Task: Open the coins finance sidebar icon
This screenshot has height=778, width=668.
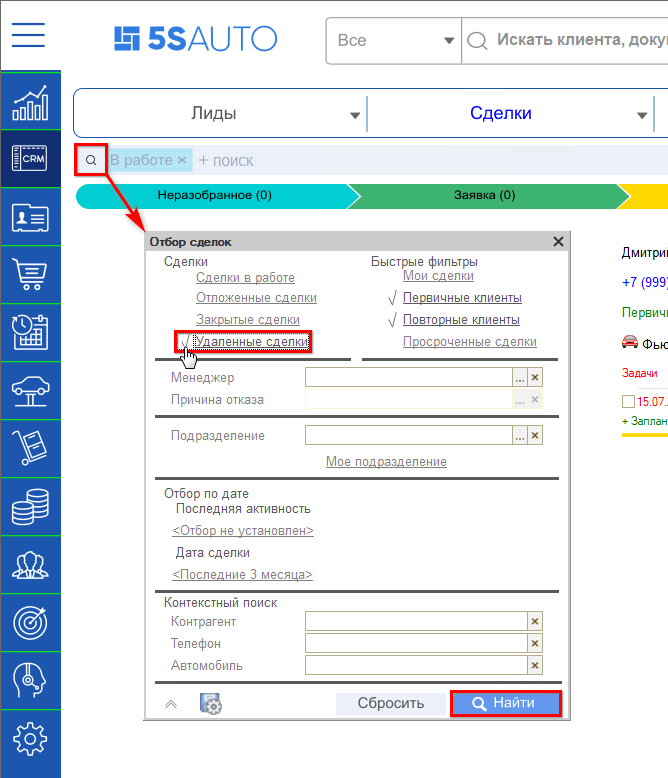Action: pos(30,507)
